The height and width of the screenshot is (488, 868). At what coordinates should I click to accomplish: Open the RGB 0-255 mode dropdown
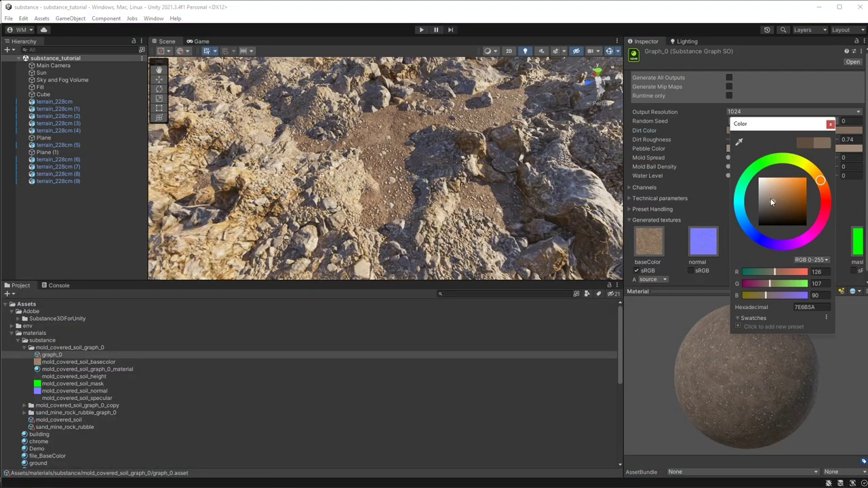(812, 260)
